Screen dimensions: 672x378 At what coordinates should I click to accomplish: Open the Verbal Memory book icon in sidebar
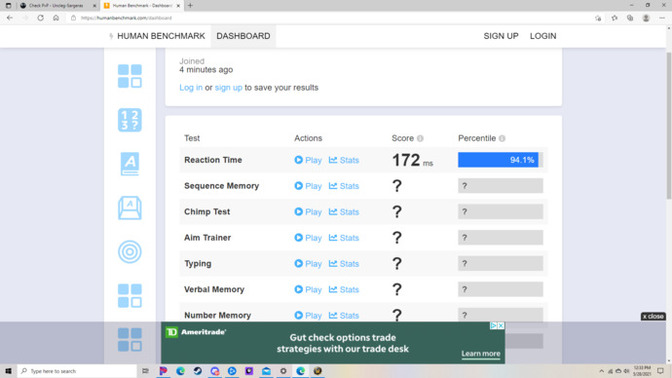click(x=129, y=164)
